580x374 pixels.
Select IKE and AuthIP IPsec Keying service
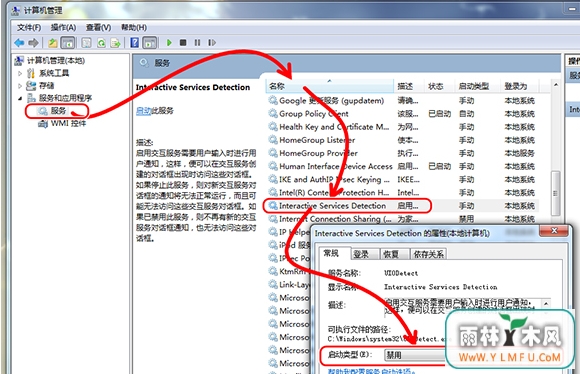coord(403,179)
